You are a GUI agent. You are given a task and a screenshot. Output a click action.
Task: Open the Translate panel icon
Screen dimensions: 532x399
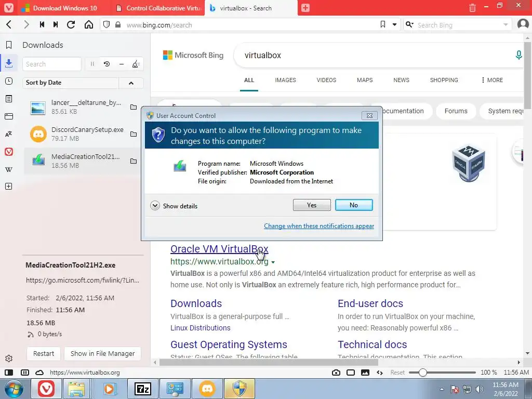9,134
